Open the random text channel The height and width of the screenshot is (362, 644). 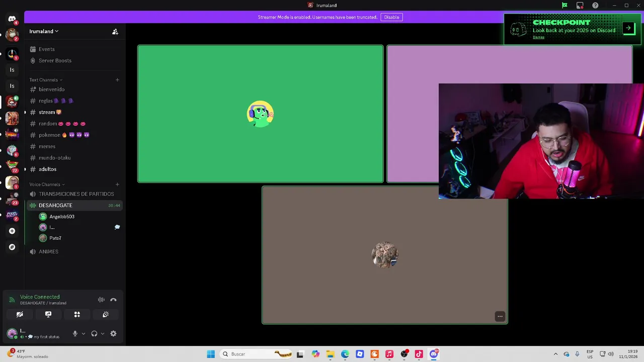(75, 124)
